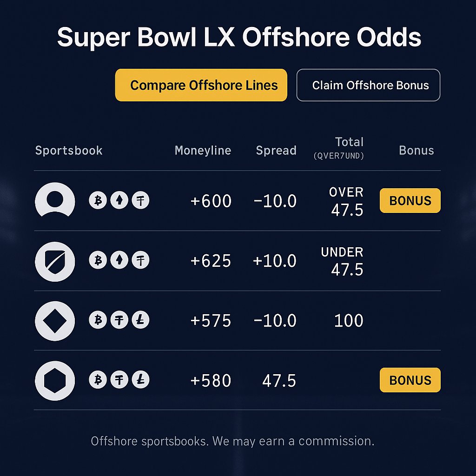476x476 pixels.
Task: Click the BONUS button in the bottom row
Action: [x=410, y=380]
